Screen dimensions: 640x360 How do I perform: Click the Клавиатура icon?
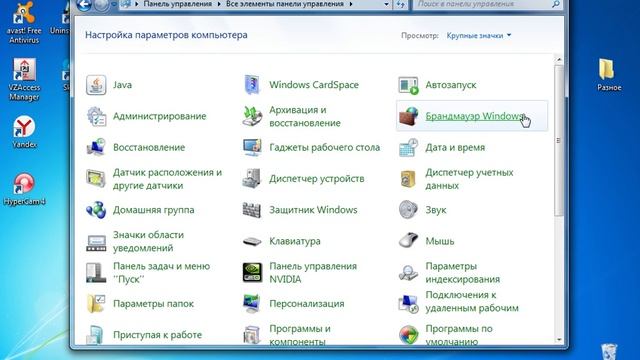click(x=252, y=242)
